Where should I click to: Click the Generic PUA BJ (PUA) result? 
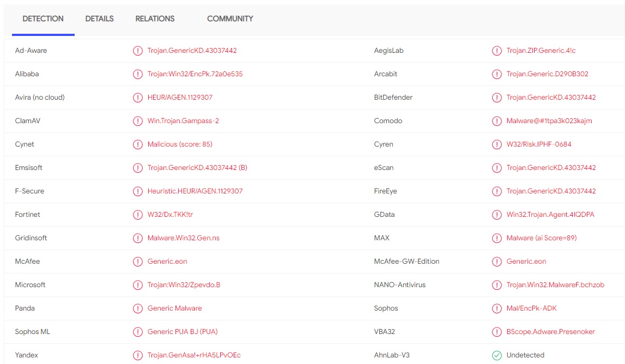(x=182, y=332)
